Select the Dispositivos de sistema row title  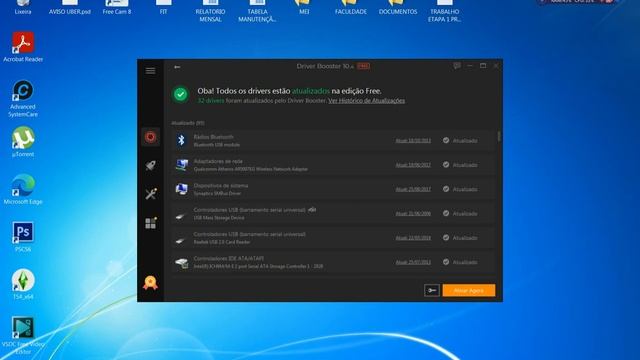pos(220,185)
